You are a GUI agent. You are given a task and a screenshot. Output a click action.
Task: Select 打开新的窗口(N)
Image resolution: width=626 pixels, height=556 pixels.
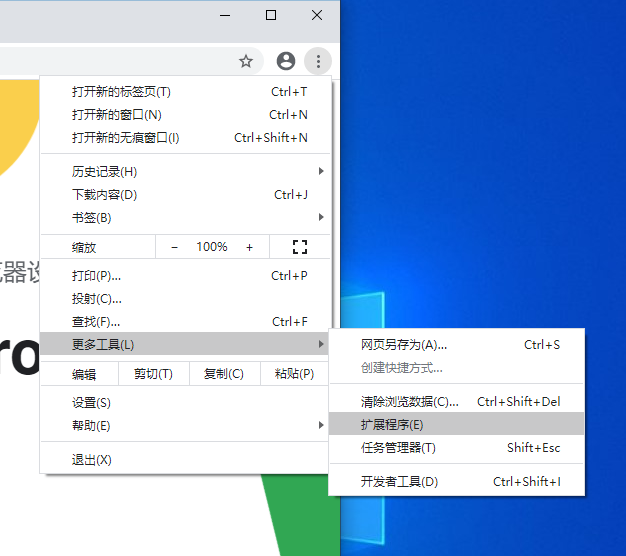186,115
